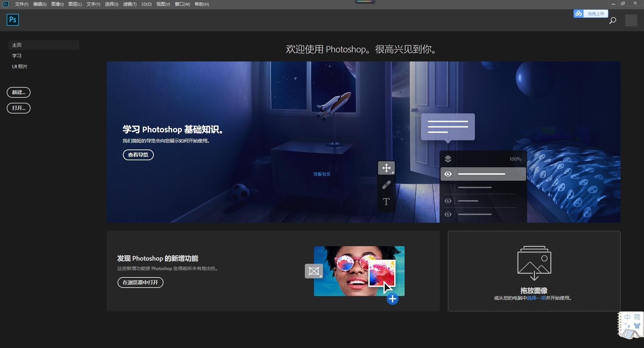The image size is (644, 348).
Task: Click the 流星社区 watermark link text
Action: (322, 174)
